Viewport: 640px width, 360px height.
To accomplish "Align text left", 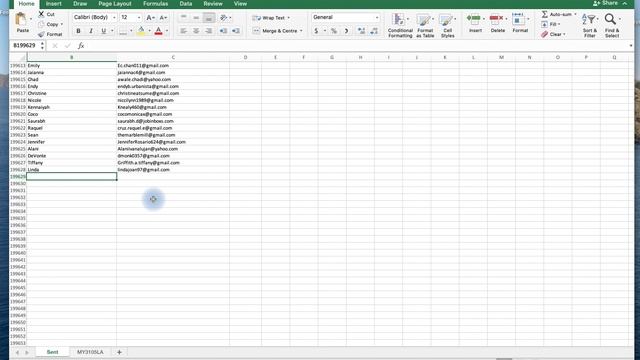I will coord(184,31).
